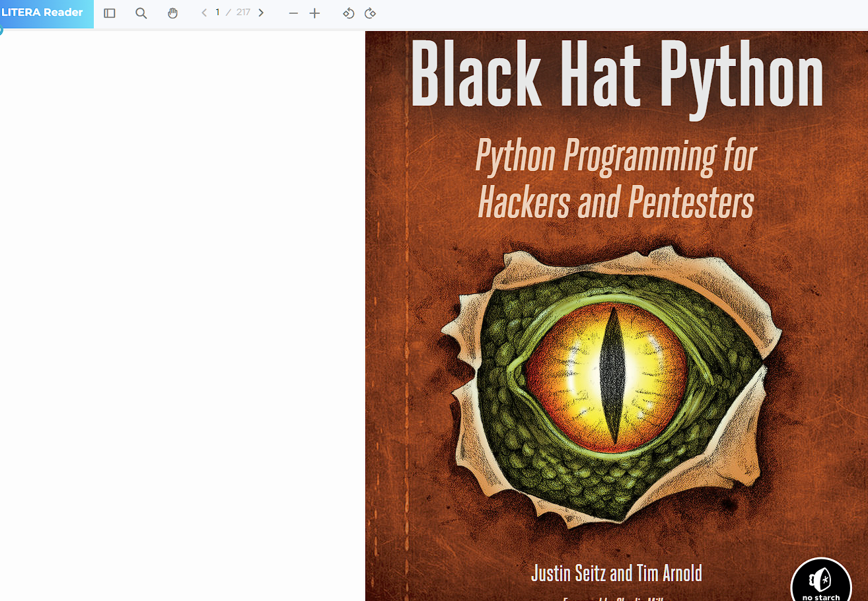
Task: Zoom in with the plus icon
Action: tap(314, 13)
